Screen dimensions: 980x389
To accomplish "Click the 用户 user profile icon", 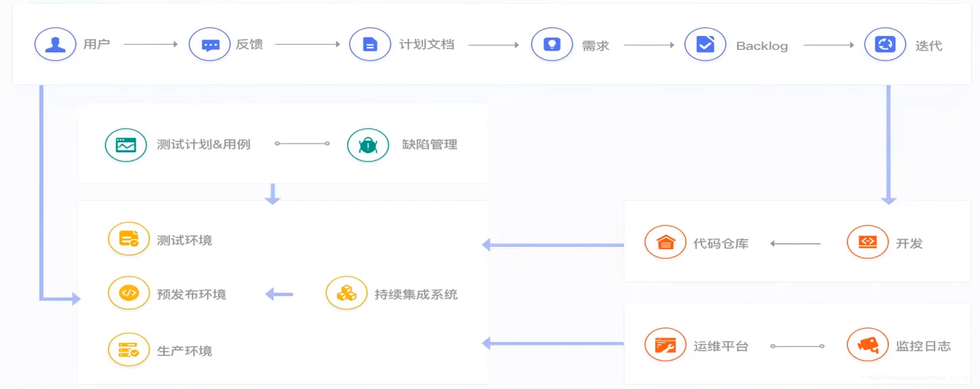I will click(56, 44).
